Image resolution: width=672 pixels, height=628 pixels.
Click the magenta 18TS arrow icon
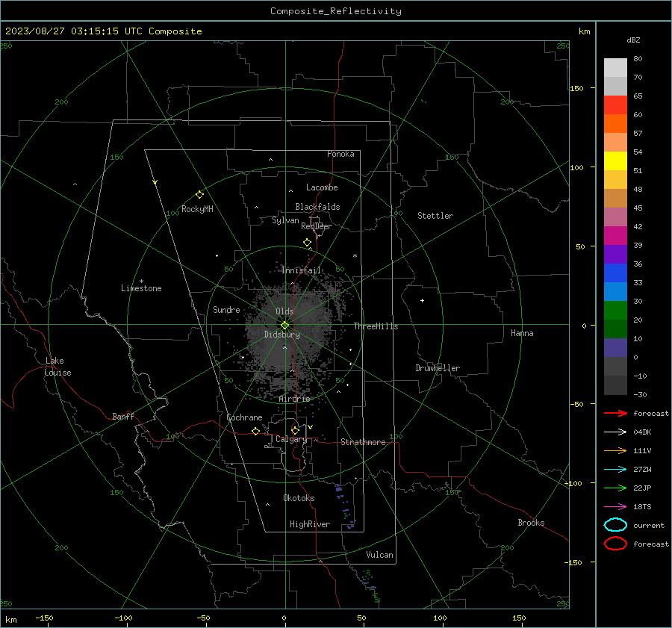point(615,506)
